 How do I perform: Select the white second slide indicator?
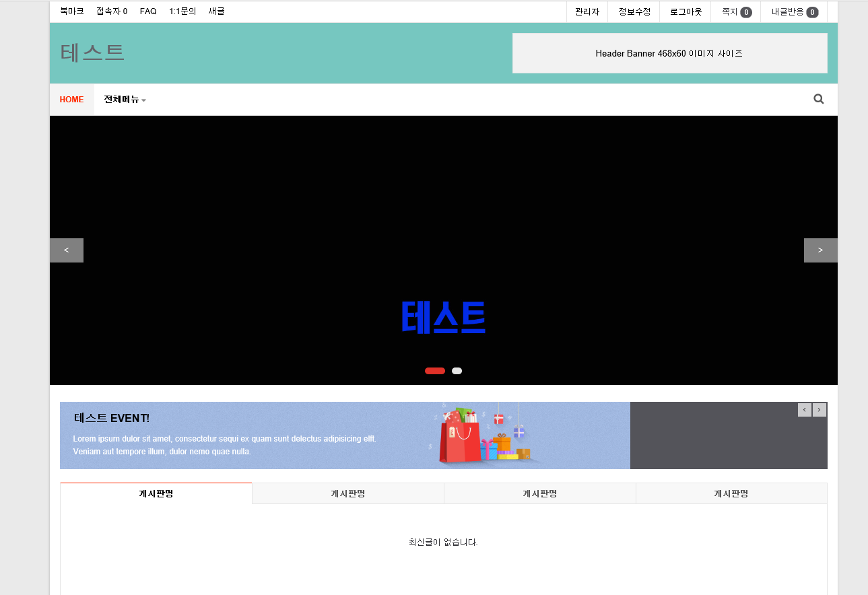tap(457, 371)
